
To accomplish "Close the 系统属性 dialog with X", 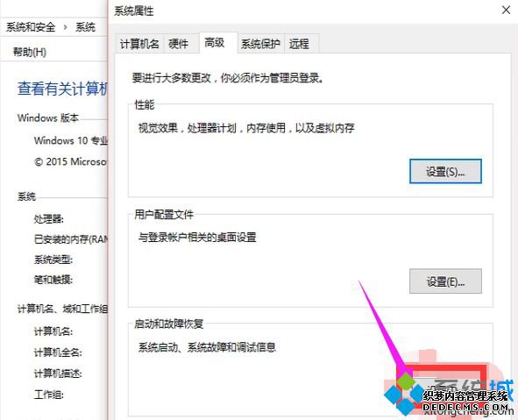I will [x=506, y=11].
